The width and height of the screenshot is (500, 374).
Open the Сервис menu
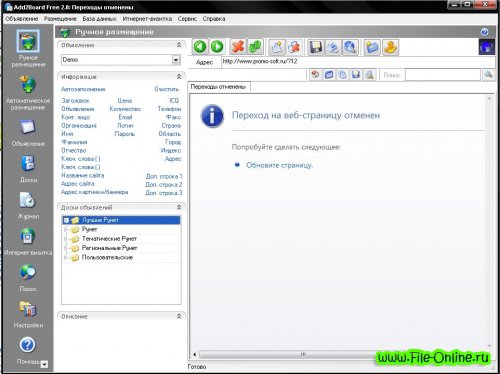(187, 19)
